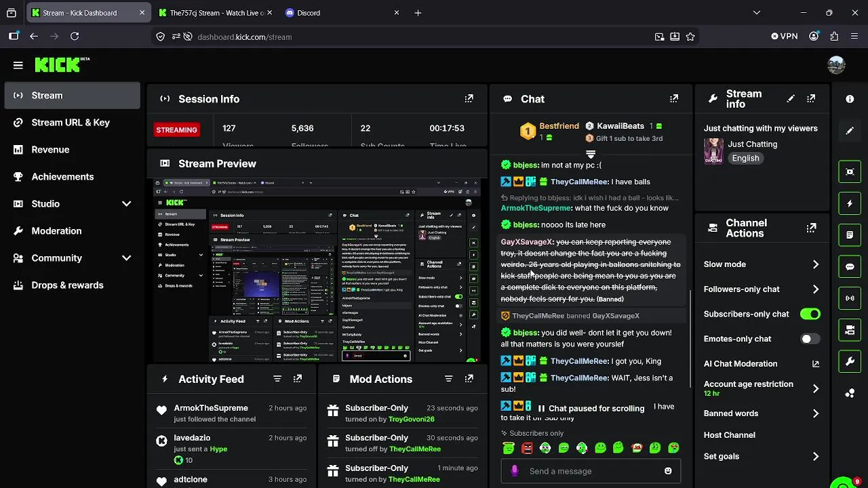Open Account age restriction settings

[x=762, y=388]
